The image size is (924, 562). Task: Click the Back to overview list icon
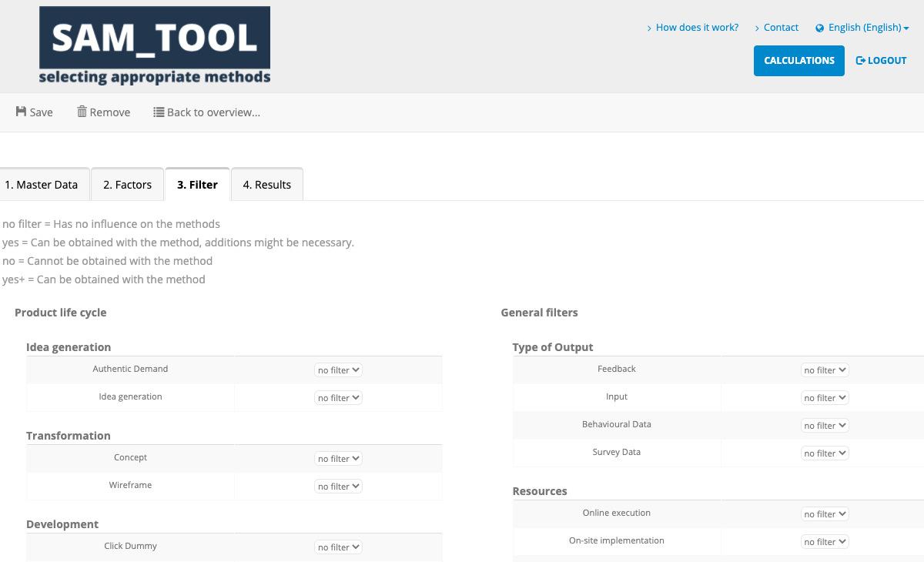click(159, 112)
